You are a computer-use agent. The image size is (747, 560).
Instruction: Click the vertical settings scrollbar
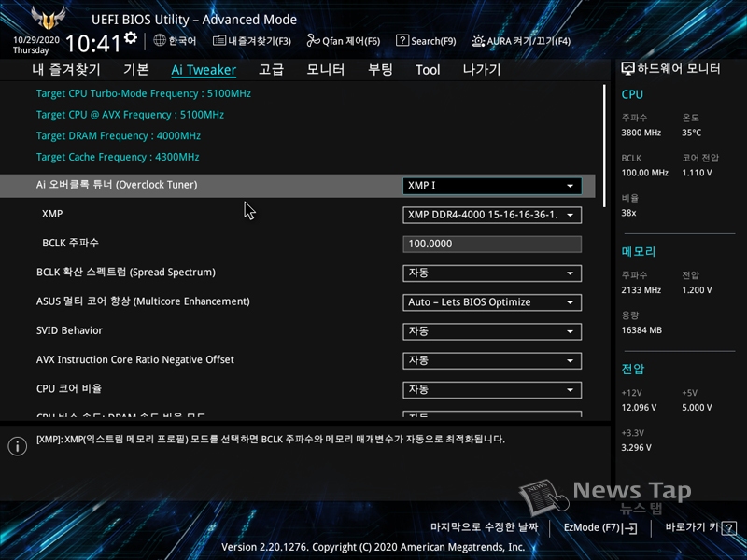point(604,146)
